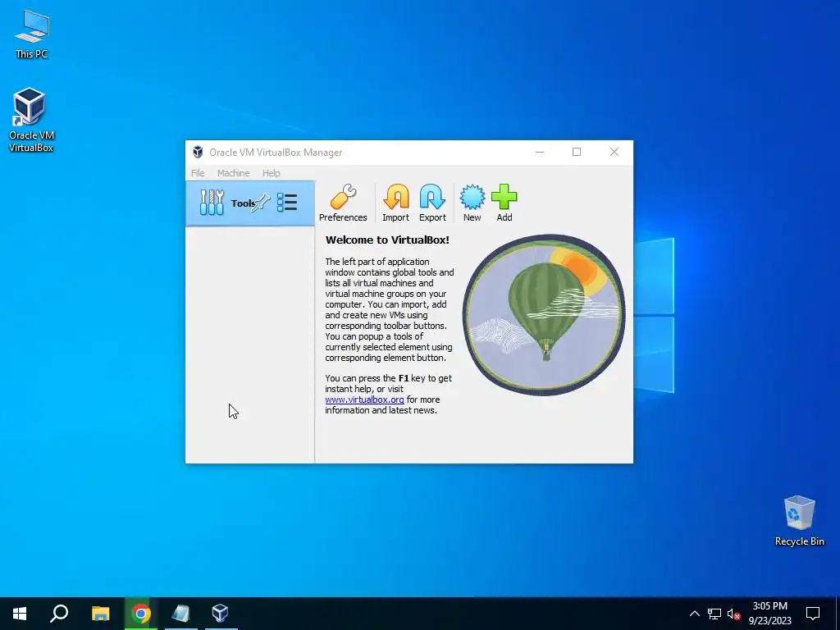Viewport: 840px width, 630px height.
Task: Open File Explorer from the taskbar
Action: pos(100,614)
